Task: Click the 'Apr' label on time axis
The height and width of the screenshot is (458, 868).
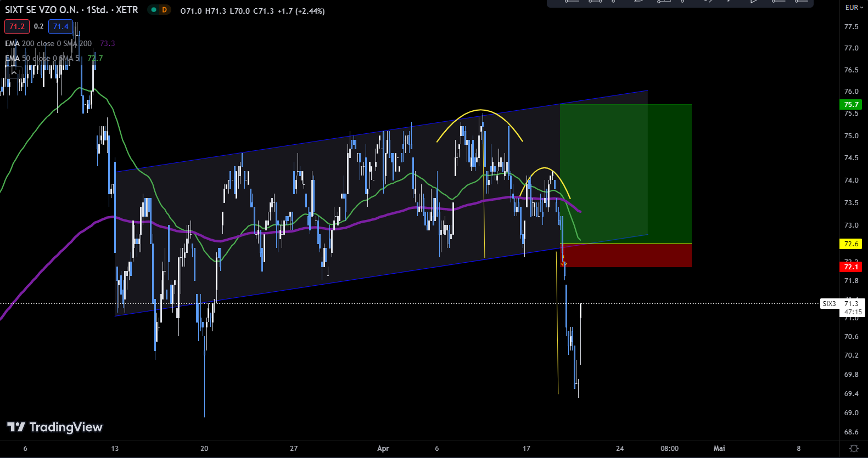Action: [383, 449]
